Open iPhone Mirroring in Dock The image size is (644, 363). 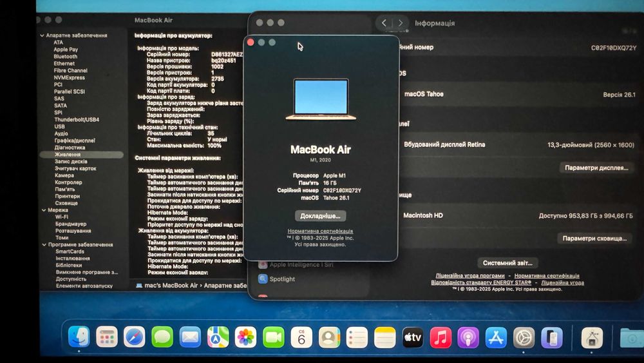click(552, 337)
